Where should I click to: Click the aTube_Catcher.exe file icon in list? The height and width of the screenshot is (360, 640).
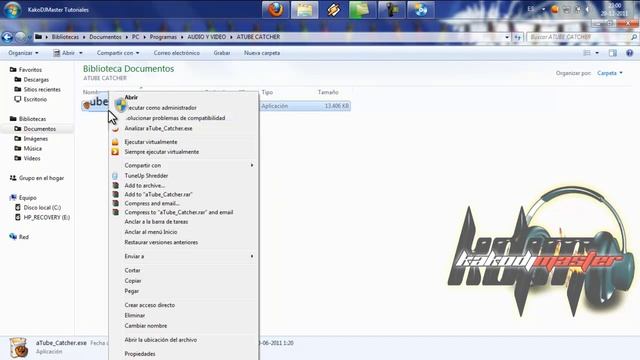87,105
